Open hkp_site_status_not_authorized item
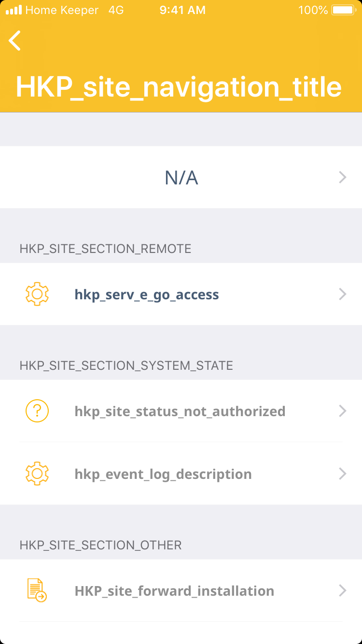Screen dimensions: 362x644 point(180,411)
